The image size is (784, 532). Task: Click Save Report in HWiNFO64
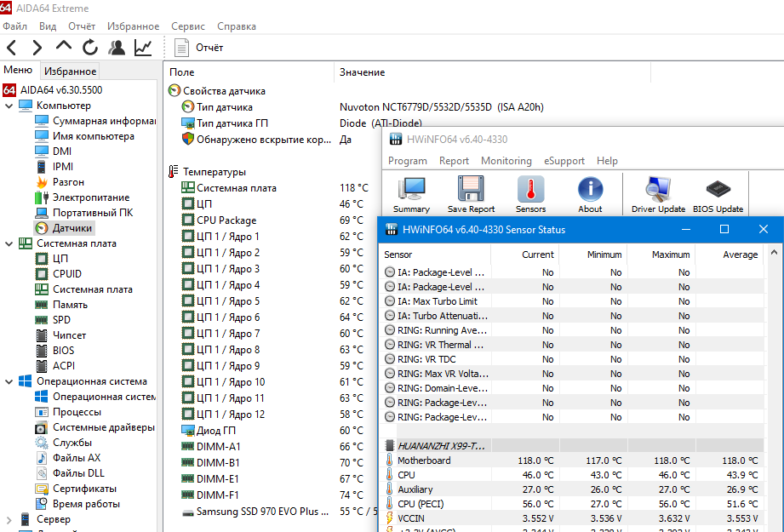click(x=471, y=195)
